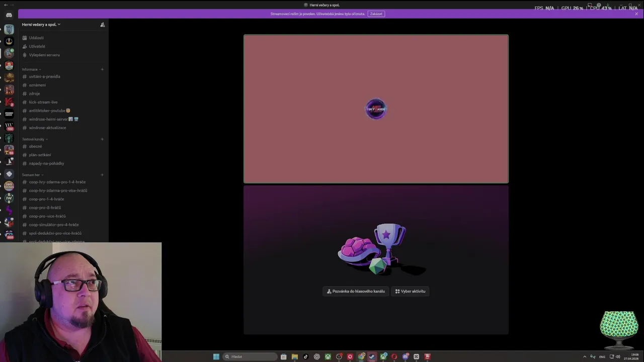Open Steam from the taskbar
Screen dimensions: 644x362
pos(372,356)
